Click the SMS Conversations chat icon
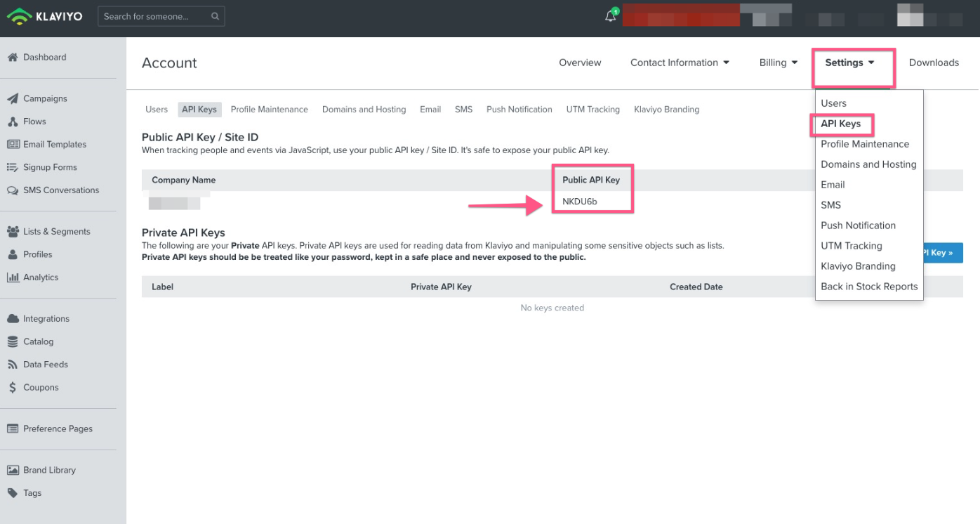The image size is (980, 524). tap(13, 190)
